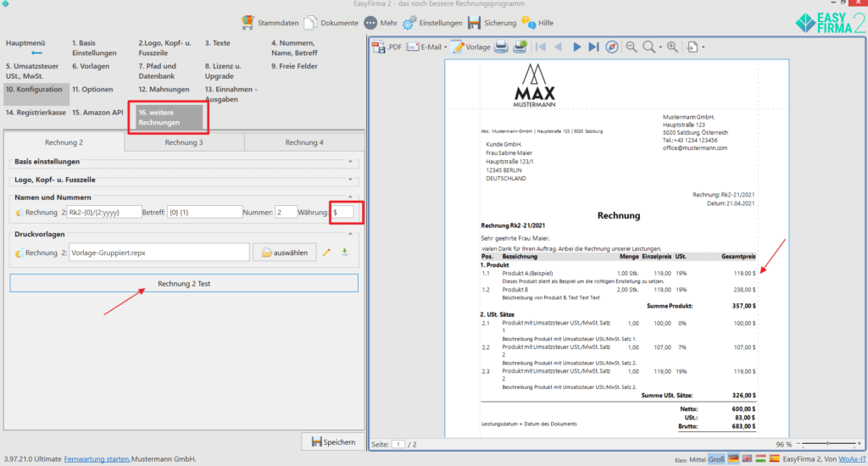Image resolution: width=868 pixels, height=466 pixels.
Task: Click the pencil icon to edit print template
Action: pyautogui.click(x=326, y=252)
